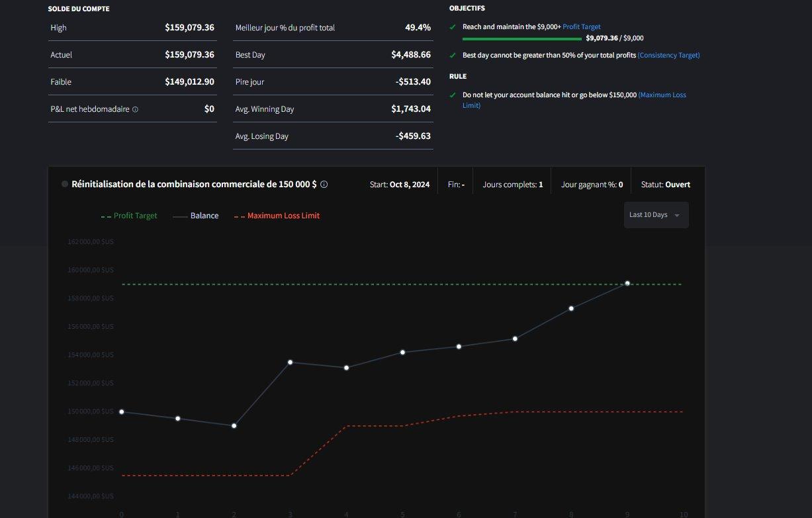Toggle Profit Target series in chart legend
This screenshot has height=518, width=812.
tap(129, 216)
